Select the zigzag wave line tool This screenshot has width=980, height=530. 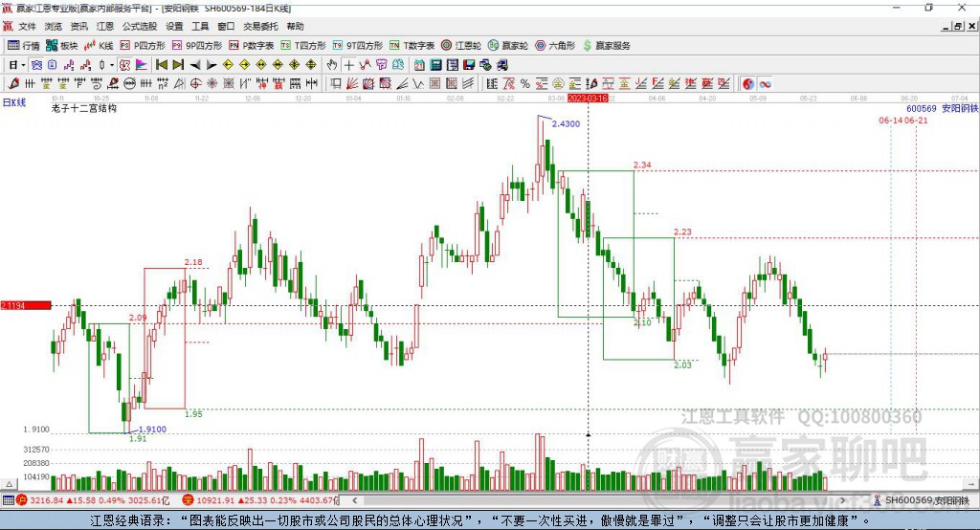418,84
